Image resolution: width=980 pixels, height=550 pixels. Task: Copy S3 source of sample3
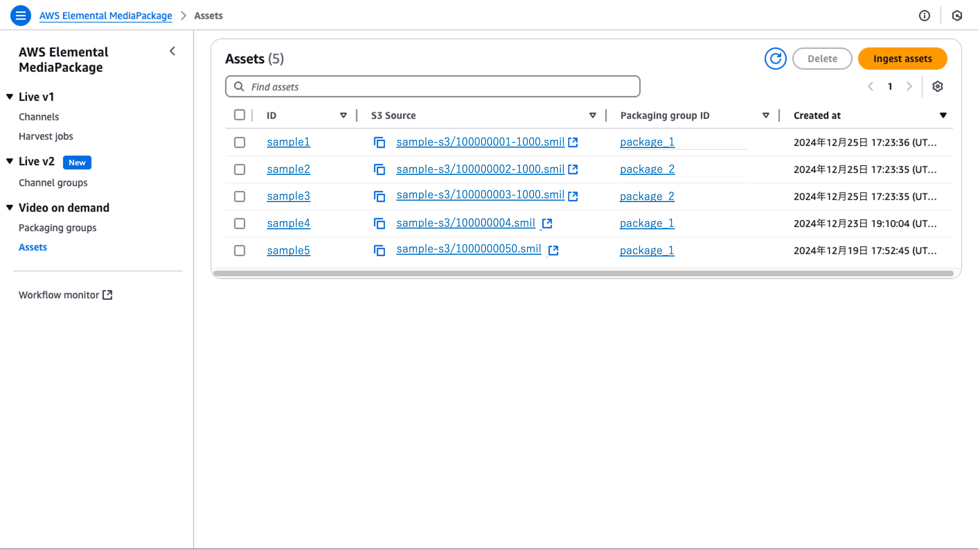tap(379, 196)
